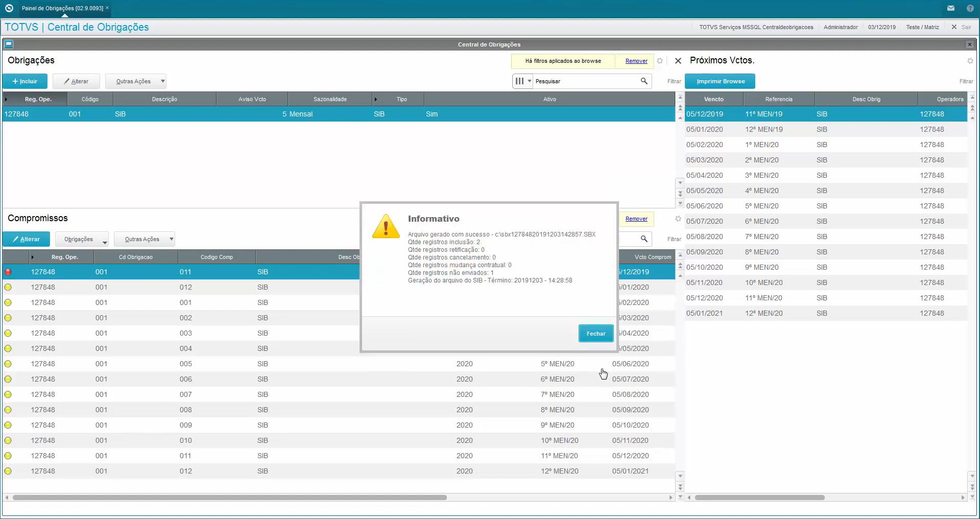Click the Central de Obrigações window icon
This screenshot has height=519, width=980.
coord(9,44)
